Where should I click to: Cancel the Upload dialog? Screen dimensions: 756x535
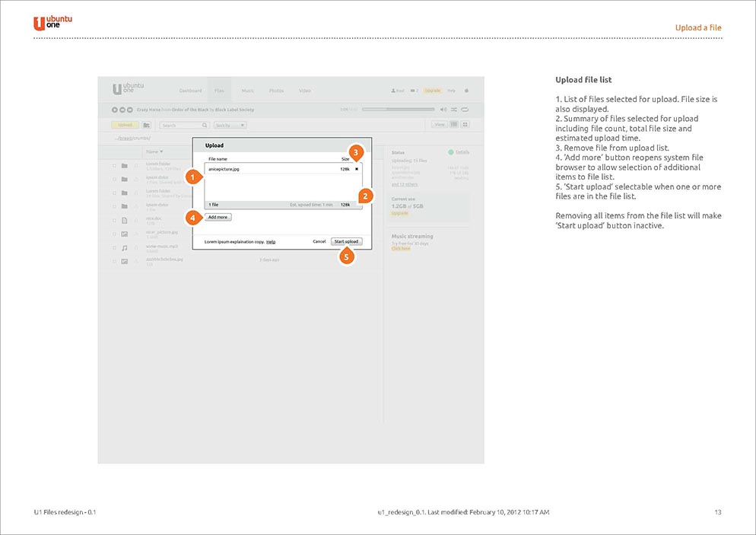319,241
